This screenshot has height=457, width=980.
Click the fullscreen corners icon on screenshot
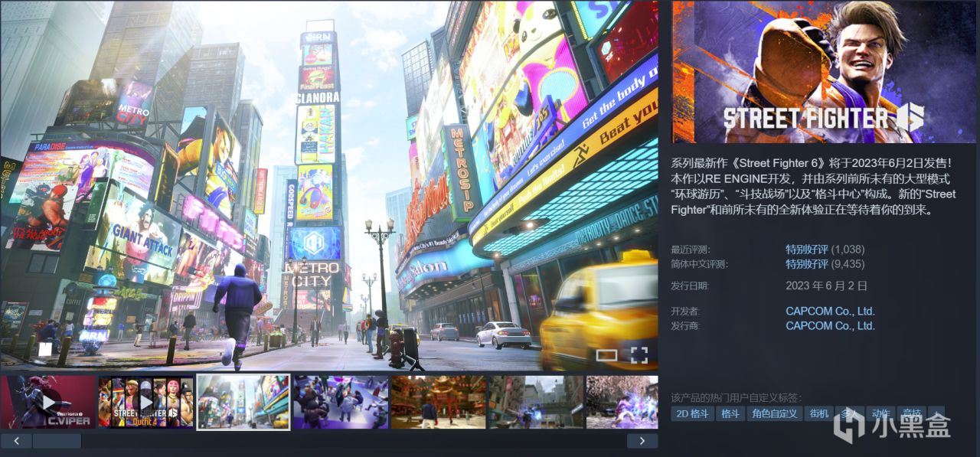click(x=639, y=354)
